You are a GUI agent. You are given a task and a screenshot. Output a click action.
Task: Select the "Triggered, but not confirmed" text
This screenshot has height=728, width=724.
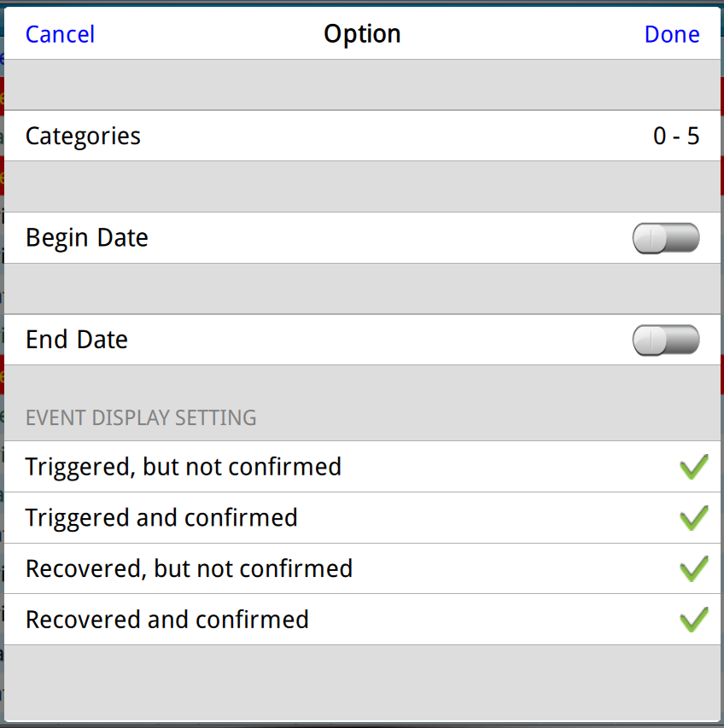(x=184, y=467)
